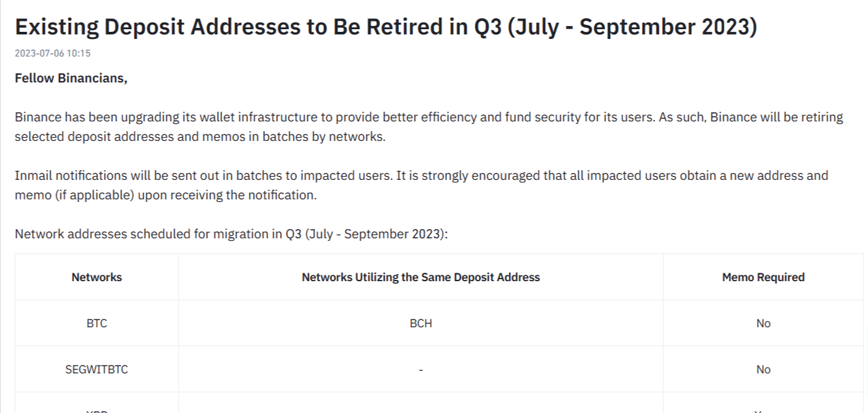Select the SEGWITBTC network cell

(x=97, y=369)
